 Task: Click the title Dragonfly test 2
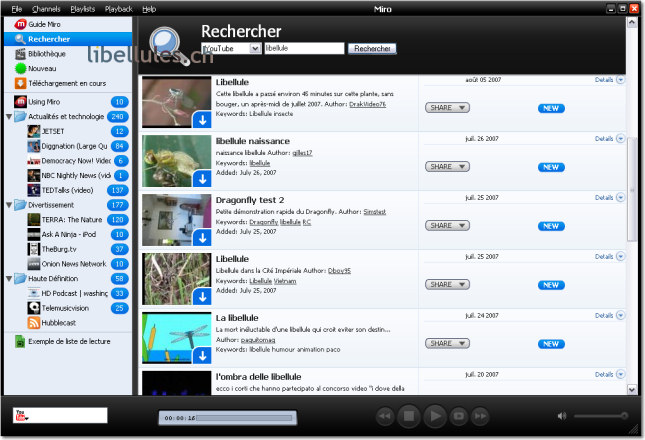250,200
